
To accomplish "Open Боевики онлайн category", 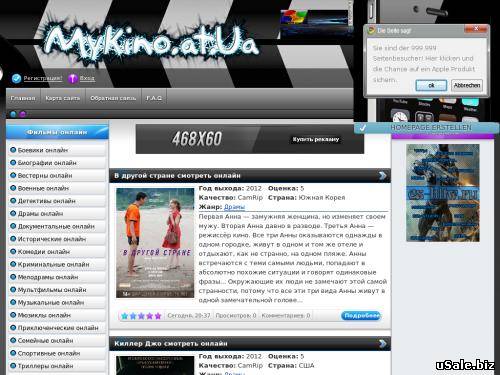I will pos(57,150).
